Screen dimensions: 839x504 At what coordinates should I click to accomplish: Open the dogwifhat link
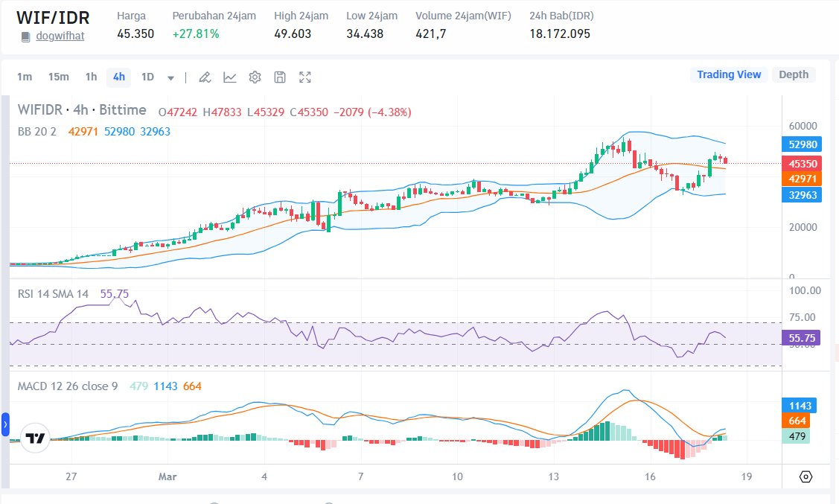click(x=60, y=36)
